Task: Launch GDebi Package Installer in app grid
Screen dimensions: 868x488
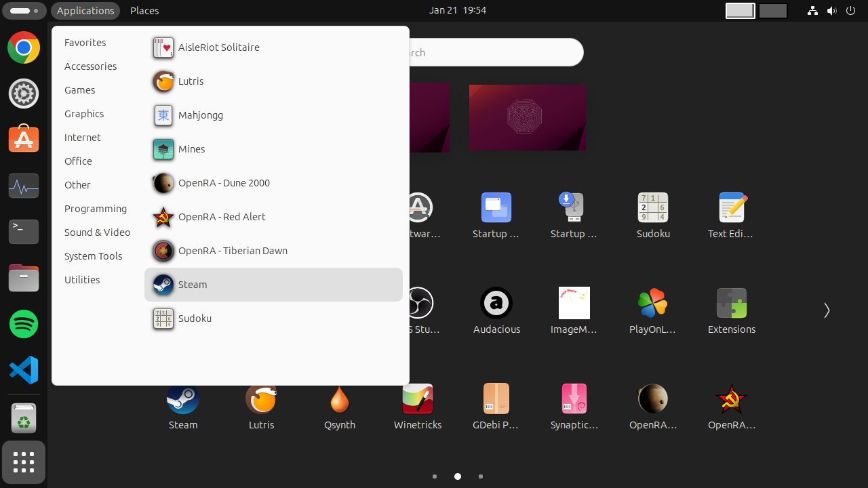Action: click(x=496, y=407)
